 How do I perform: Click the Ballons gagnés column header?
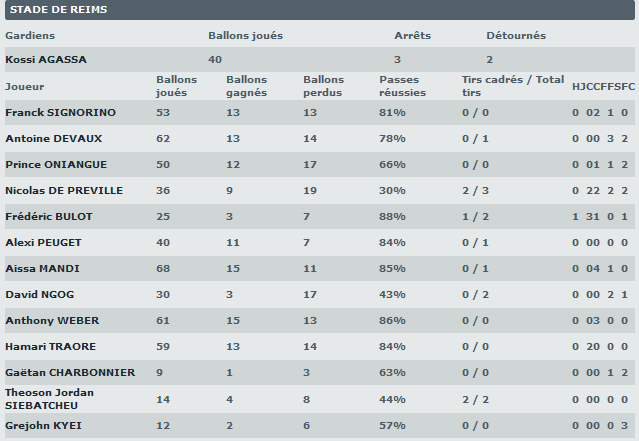(247, 87)
